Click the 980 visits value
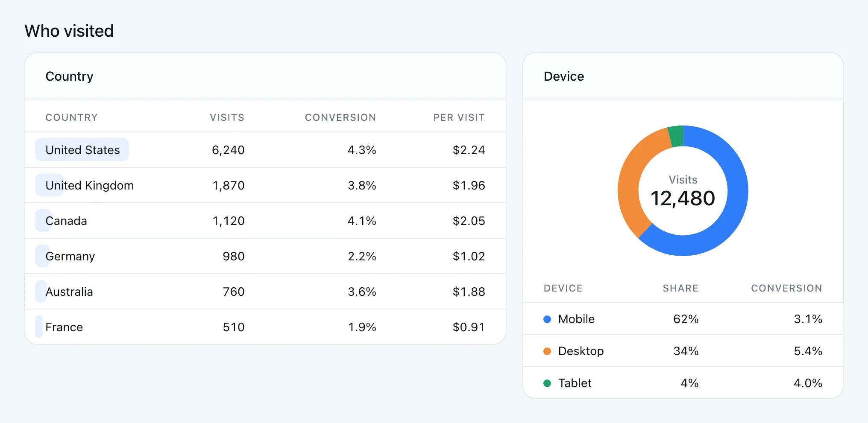This screenshot has height=423, width=868. pyautogui.click(x=234, y=256)
